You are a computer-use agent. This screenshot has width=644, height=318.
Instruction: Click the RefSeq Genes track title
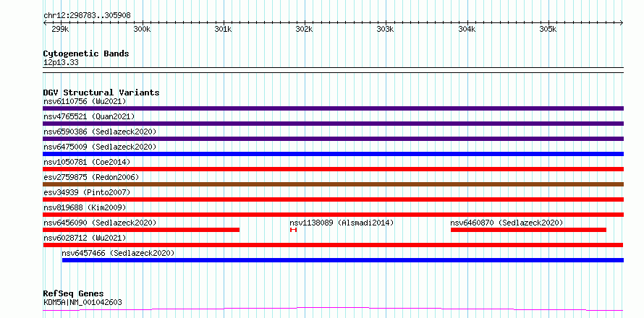pos(73,293)
